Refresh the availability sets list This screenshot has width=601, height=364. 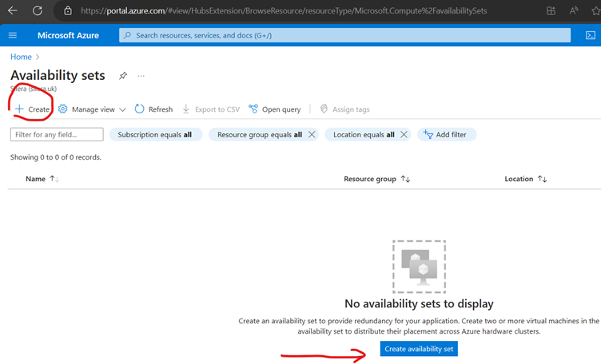[x=153, y=109]
